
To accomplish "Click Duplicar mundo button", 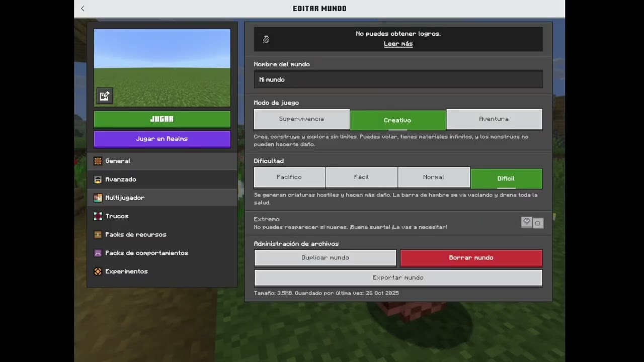I will (325, 258).
